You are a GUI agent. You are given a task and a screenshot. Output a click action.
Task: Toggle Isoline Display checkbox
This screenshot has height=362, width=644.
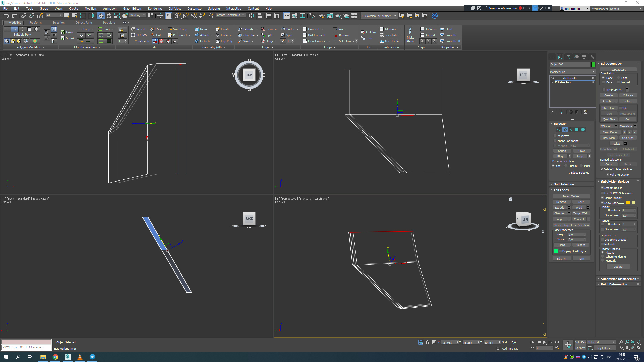(602, 198)
